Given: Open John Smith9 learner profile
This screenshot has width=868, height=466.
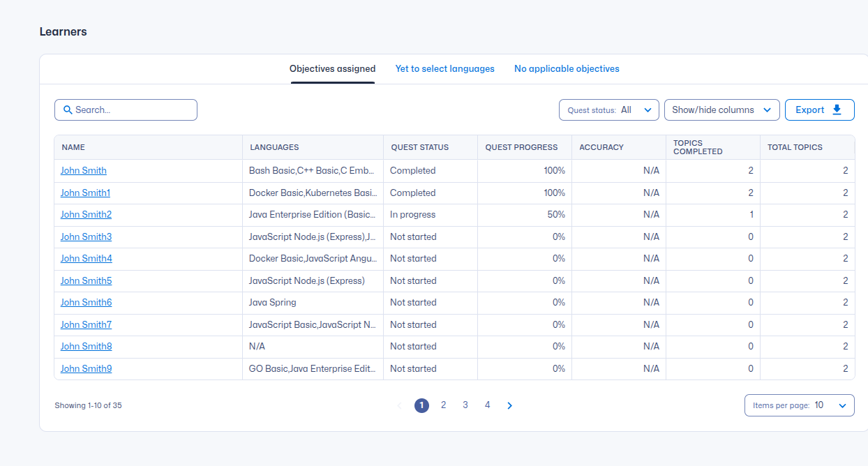Looking at the screenshot, I should click(x=86, y=369).
